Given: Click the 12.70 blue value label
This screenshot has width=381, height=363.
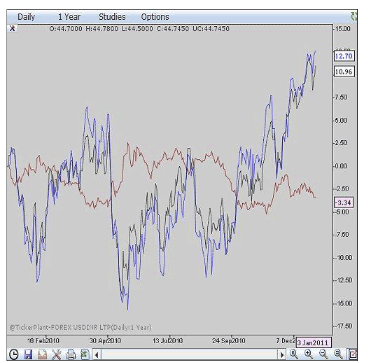Looking at the screenshot, I should point(344,56).
